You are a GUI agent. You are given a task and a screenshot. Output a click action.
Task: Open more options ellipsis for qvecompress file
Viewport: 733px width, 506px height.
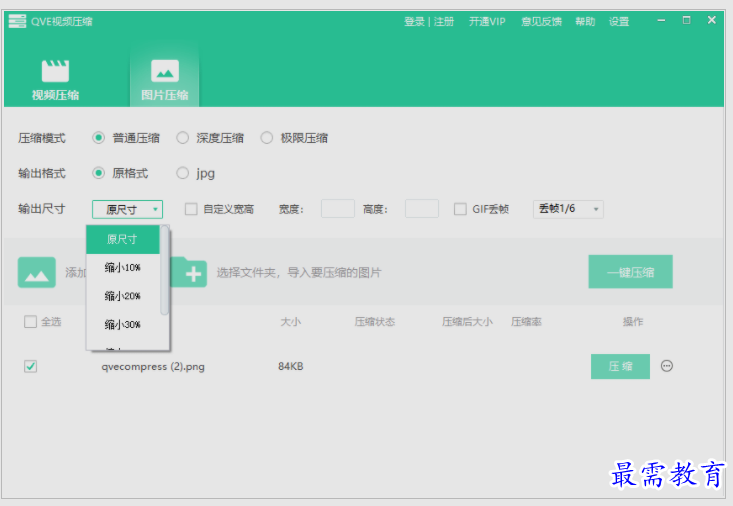pos(667,366)
